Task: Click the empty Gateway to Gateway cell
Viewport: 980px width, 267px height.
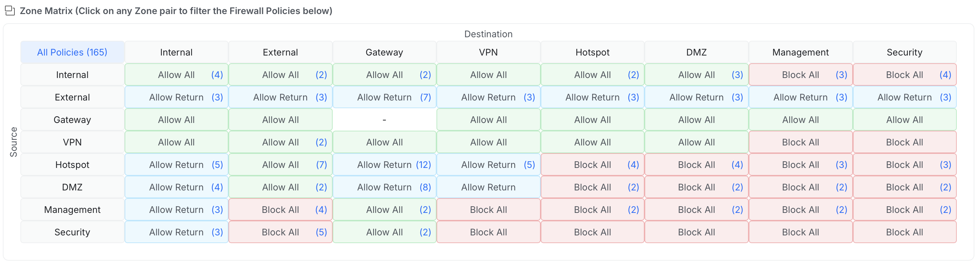Action: tap(384, 119)
